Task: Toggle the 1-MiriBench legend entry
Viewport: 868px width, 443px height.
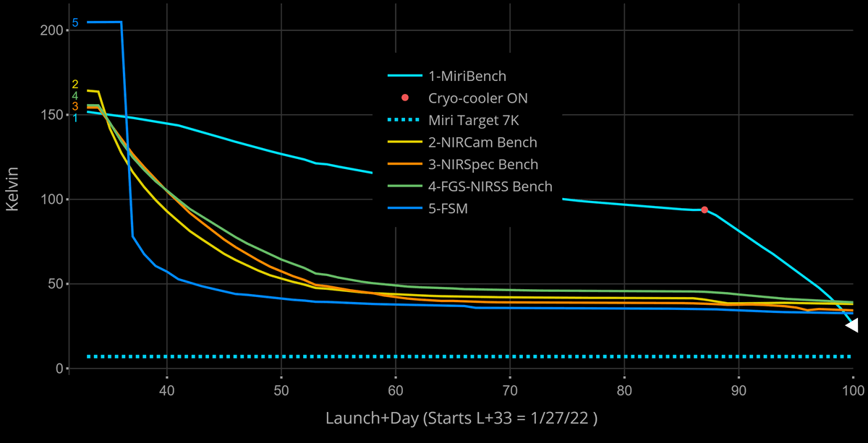Action: (x=477, y=75)
